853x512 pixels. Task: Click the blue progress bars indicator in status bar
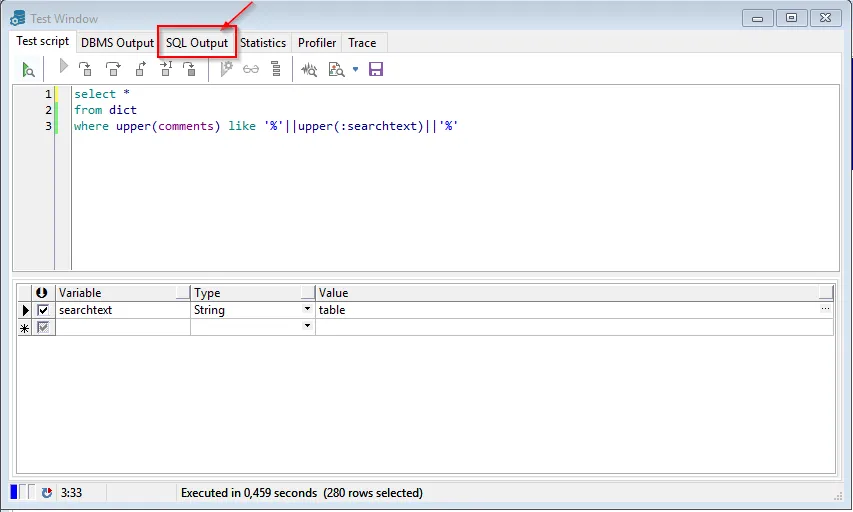pos(22,492)
